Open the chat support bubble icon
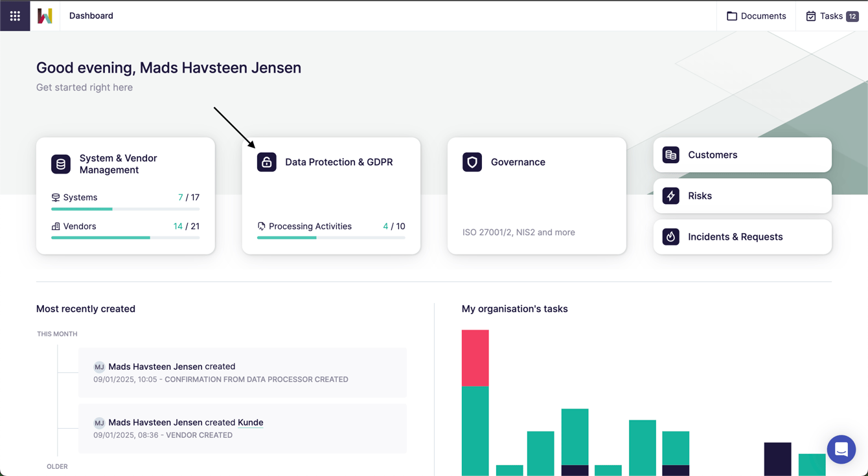Screen dimensions: 868x476 click(x=841, y=449)
